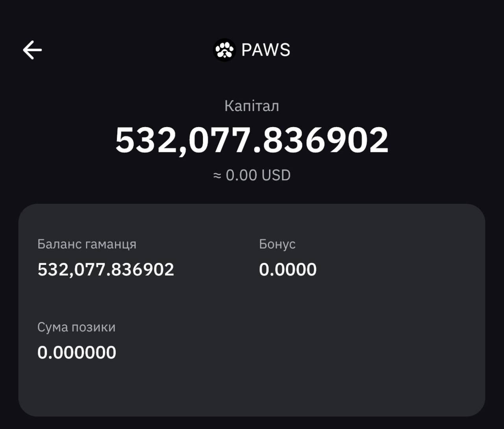Tap the Капітал heading label

click(252, 106)
